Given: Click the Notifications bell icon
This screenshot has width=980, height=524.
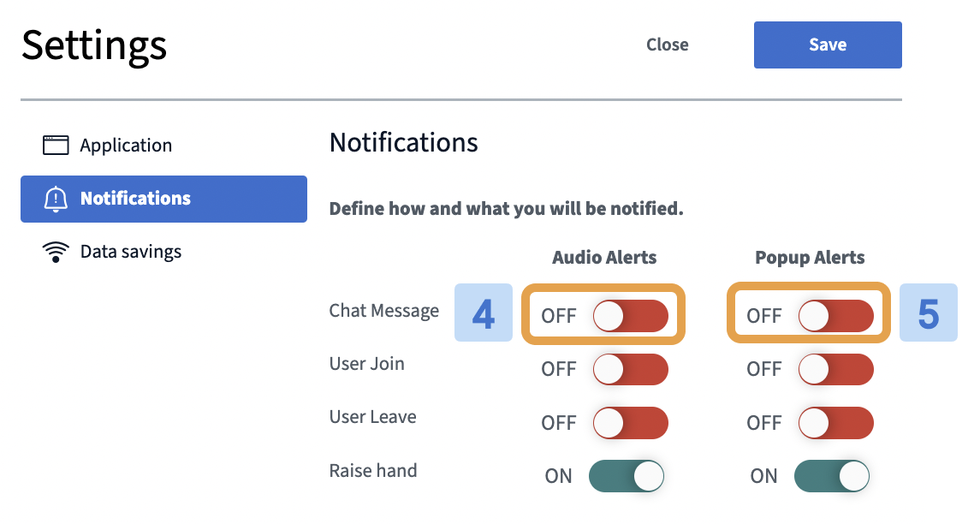Looking at the screenshot, I should 56,199.
